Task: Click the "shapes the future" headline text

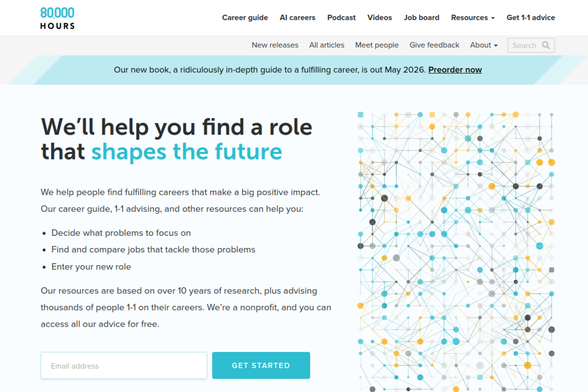Action: (x=187, y=152)
